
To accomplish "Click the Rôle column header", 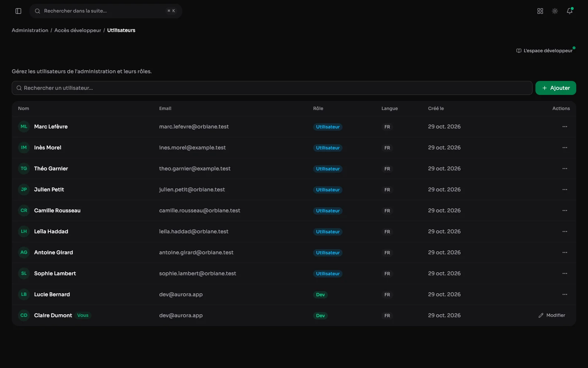I will [x=318, y=109].
